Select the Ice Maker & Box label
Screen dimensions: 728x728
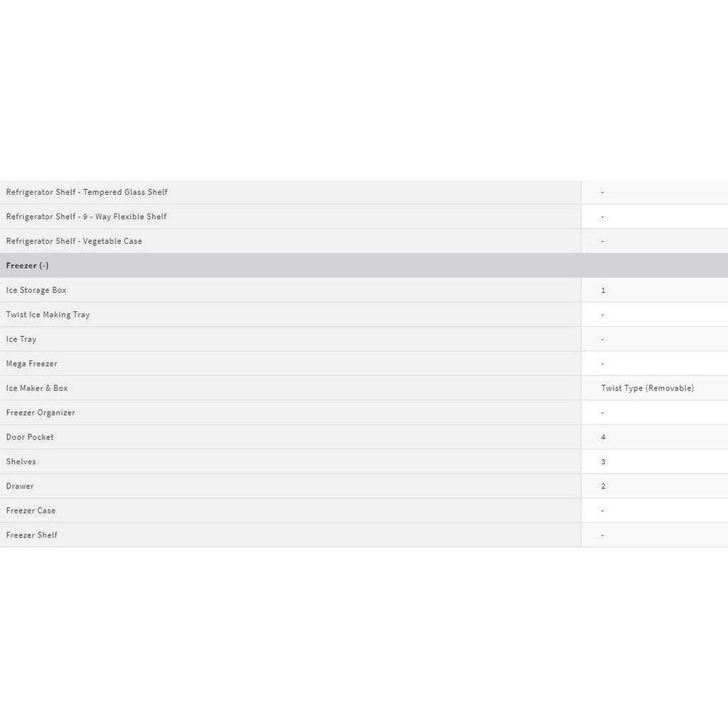[37, 388]
